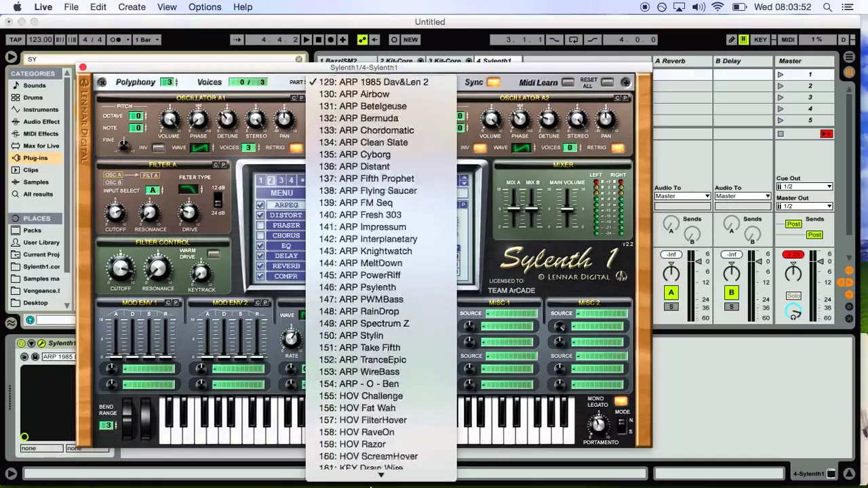Viewport: 868px width, 488px height.
Task: Click Stop All Clips button in Master
Action: (781, 134)
